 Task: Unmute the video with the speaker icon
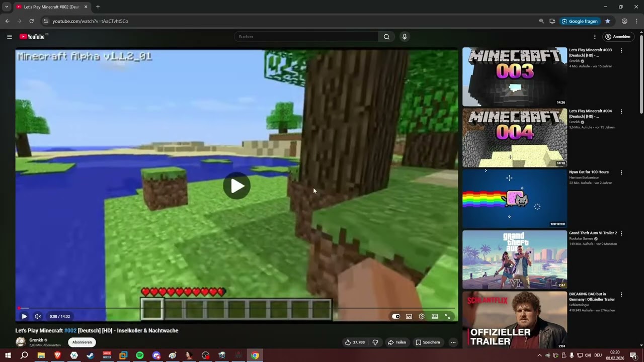pyautogui.click(x=38, y=316)
